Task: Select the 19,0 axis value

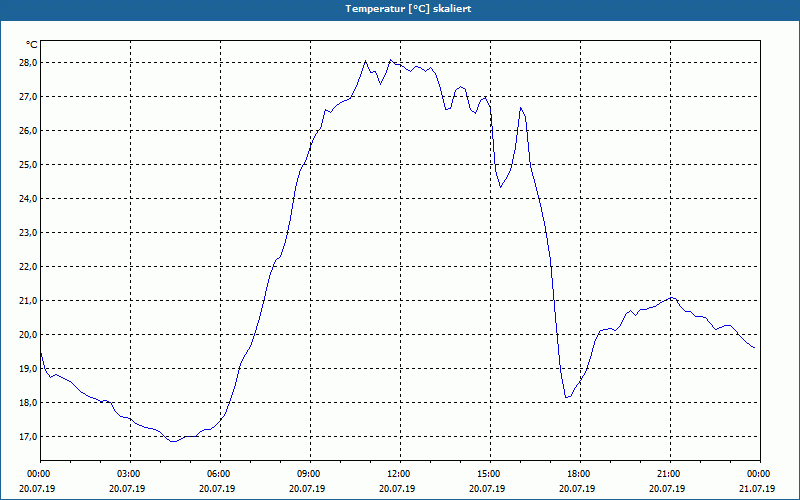Action: pos(28,368)
